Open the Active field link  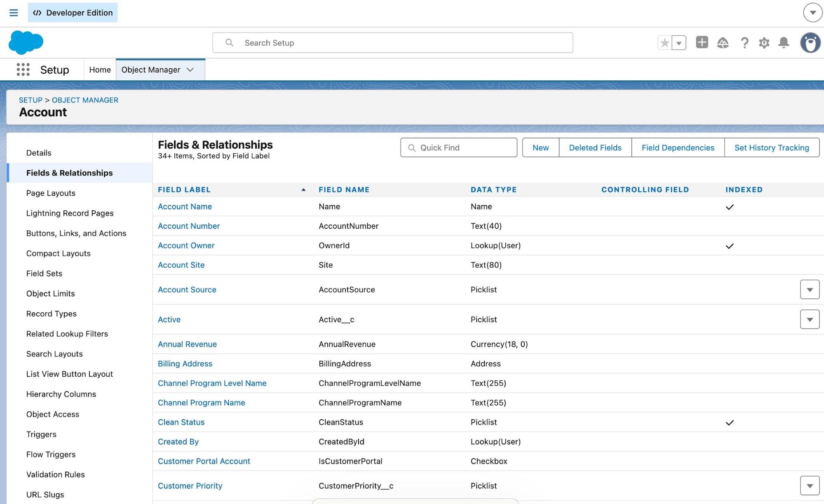pyautogui.click(x=169, y=320)
